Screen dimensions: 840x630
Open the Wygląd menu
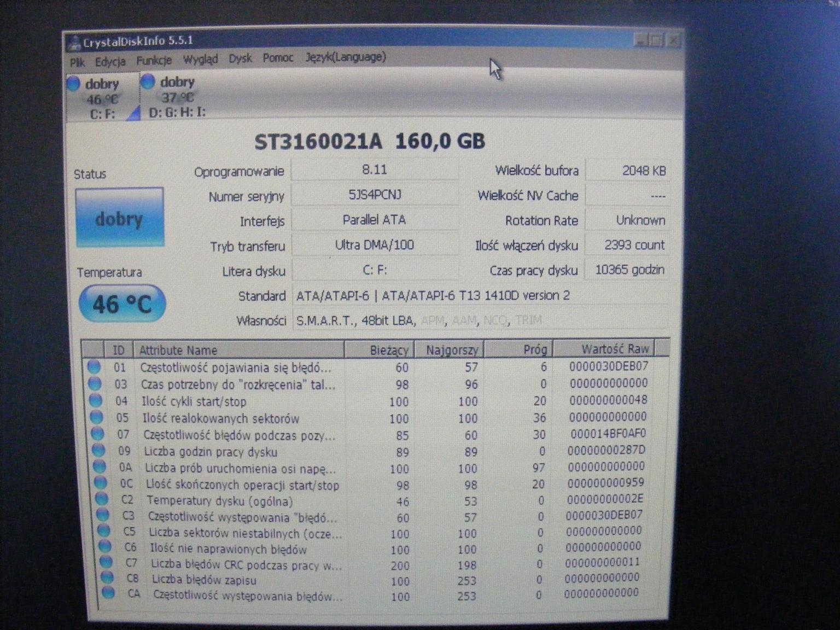coord(200,59)
